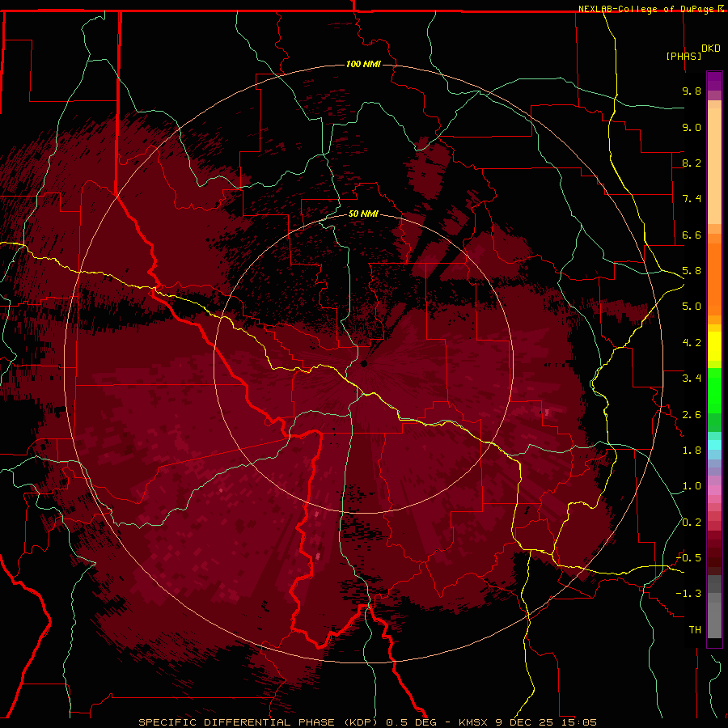
Task: Click the DKD product label
Action: click(711, 49)
